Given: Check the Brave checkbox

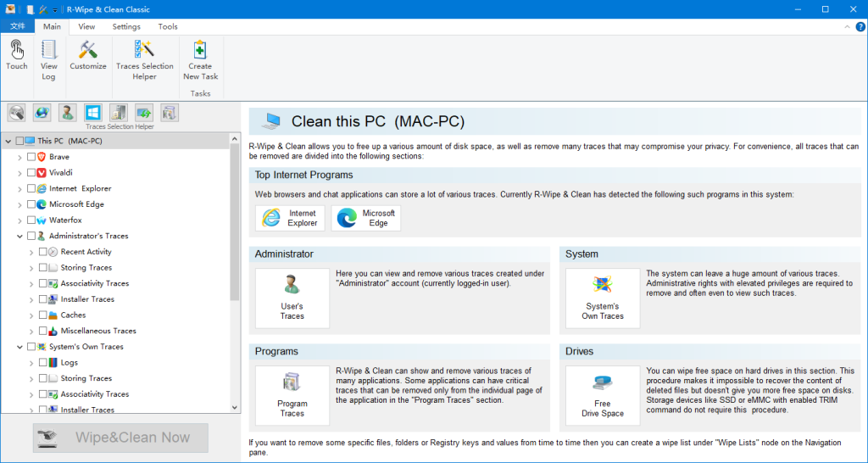Looking at the screenshot, I should 31,157.
